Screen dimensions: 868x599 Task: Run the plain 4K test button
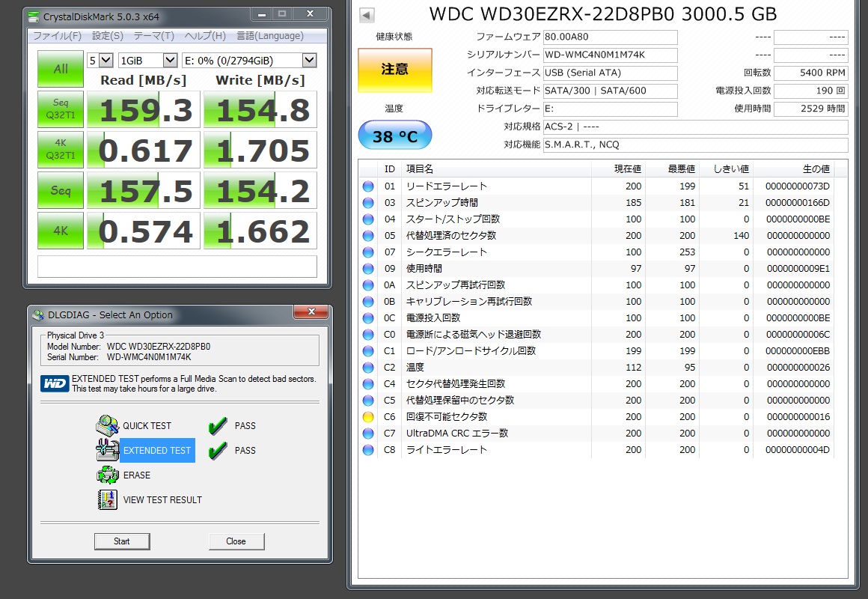click(x=61, y=231)
